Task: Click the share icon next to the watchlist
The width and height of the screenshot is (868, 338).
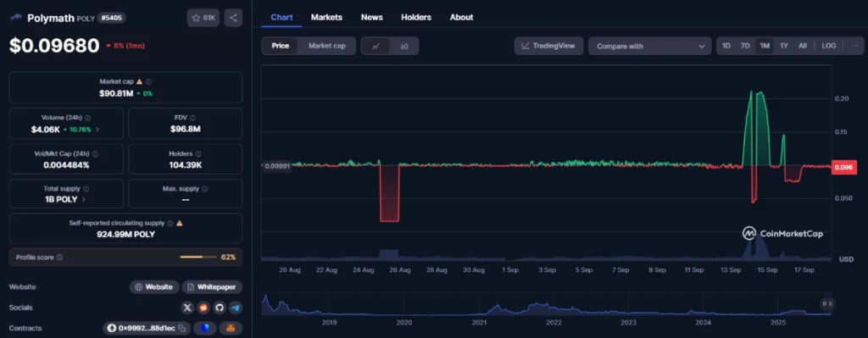Action: coord(233,18)
